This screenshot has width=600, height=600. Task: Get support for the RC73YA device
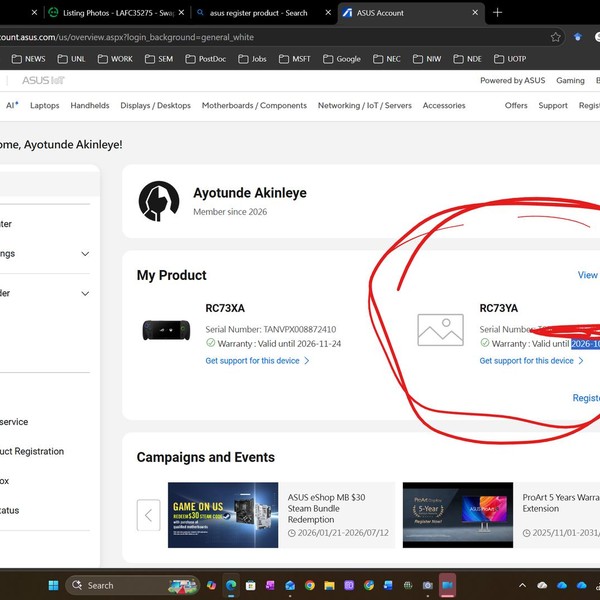coord(531,360)
